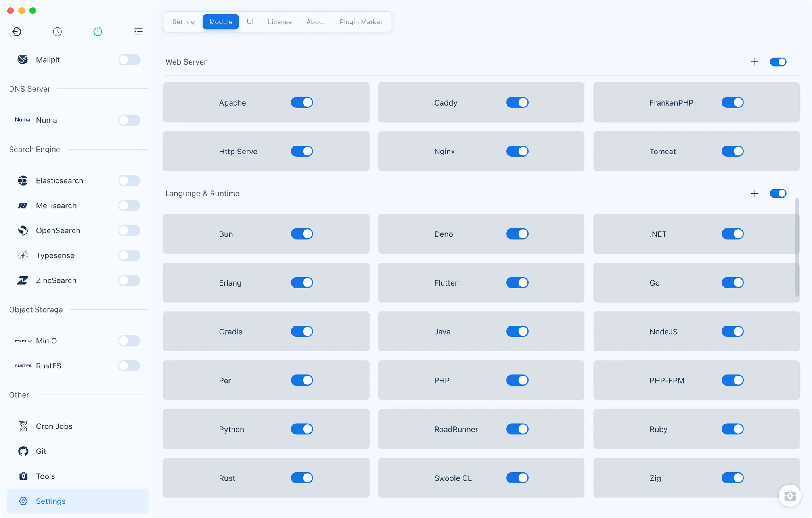Viewport: 812px width, 518px height.
Task: Select Settings in the sidebar
Action: [78, 501]
